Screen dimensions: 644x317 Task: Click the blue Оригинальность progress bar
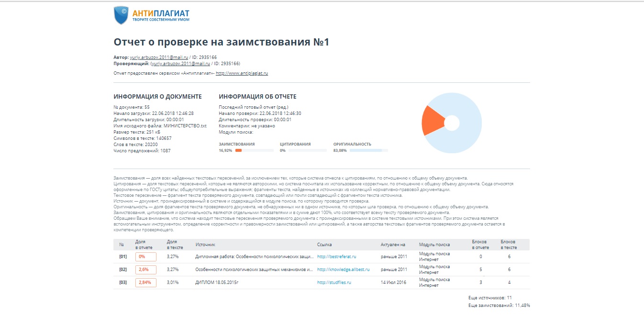pos(368,150)
